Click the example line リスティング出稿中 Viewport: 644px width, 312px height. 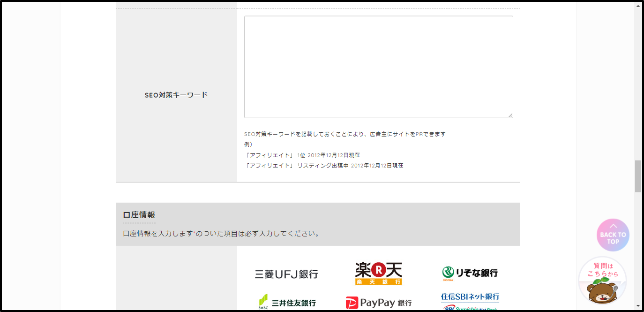[323, 166]
